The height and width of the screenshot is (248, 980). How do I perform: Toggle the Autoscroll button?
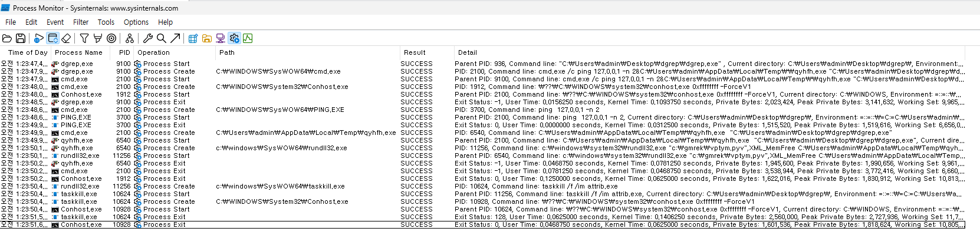coord(52,38)
